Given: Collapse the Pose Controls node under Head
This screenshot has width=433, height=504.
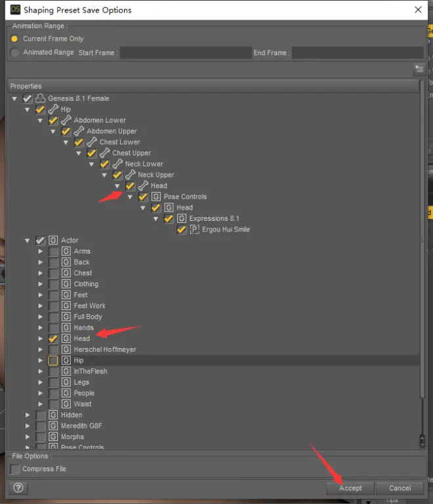Looking at the screenshot, I should point(130,197).
